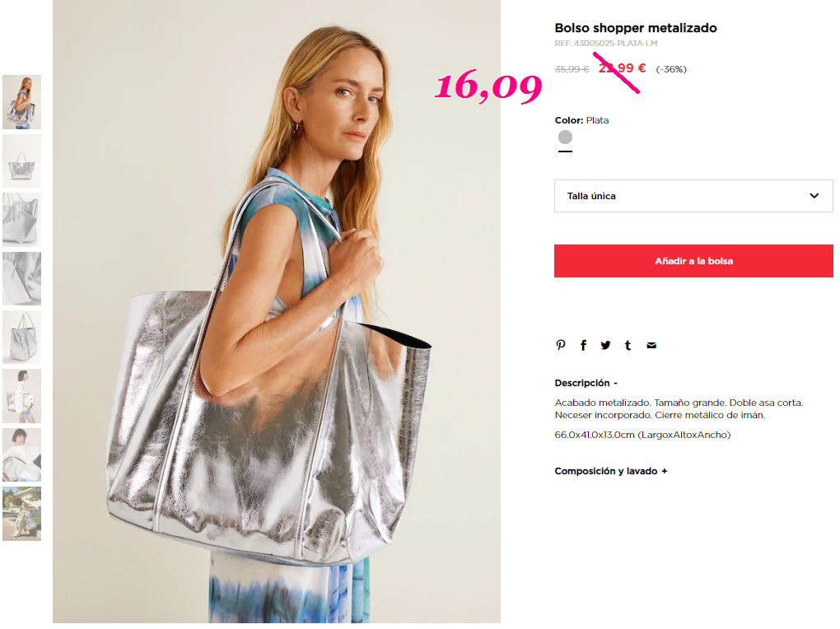
Task: Share on Tumblr icon
Action: pos(628,345)
